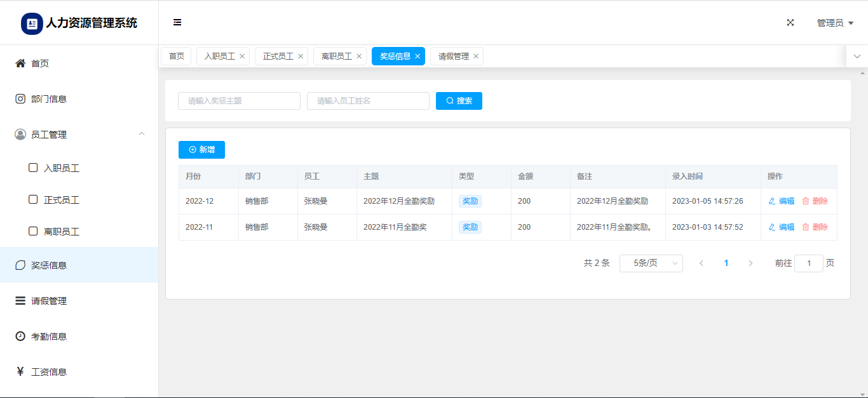Image resolution: width=868 pixels, height=398 pixels.
Task: Focus the 请输入员工姓名 input field
Action: (368, 101)
